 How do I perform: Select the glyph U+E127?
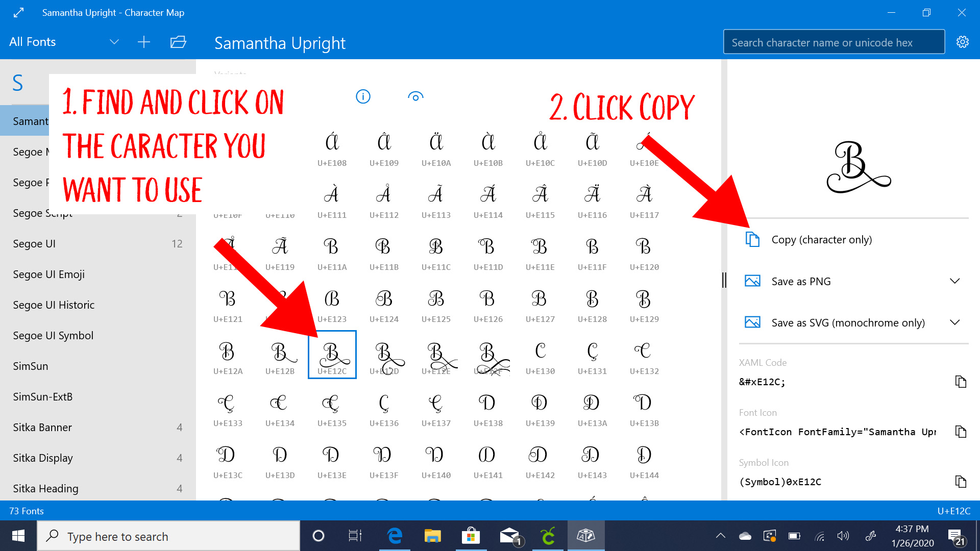(541, 303)
